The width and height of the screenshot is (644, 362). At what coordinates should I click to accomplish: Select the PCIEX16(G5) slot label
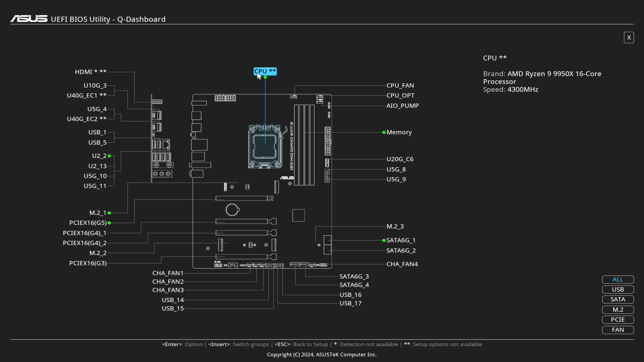point(88,223)
